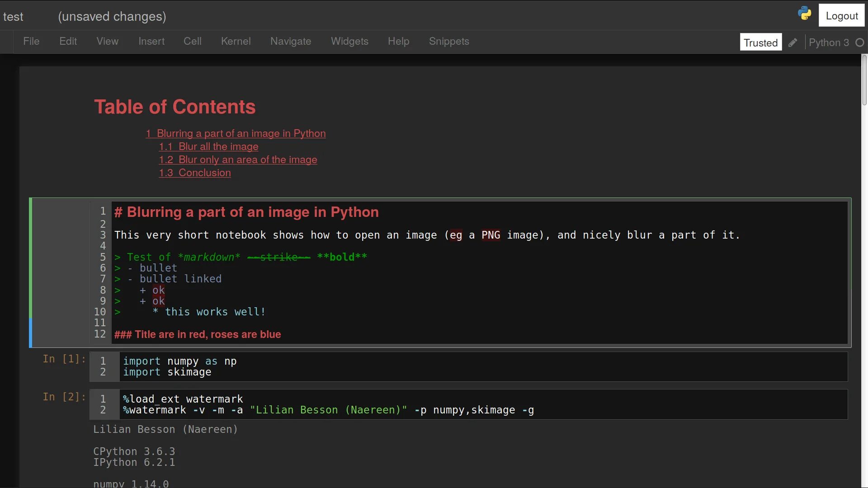
Task: Open the 'Conclusion' contents link
Action: (194, 173)
